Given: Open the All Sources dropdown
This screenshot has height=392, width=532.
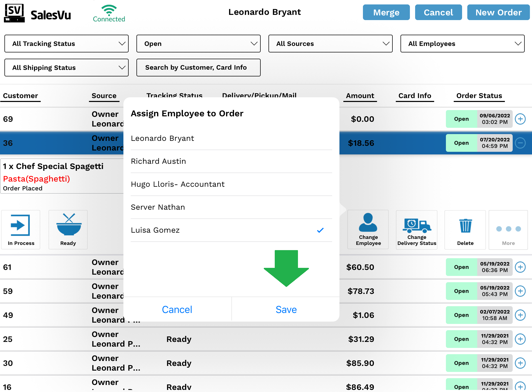Looking at the screenshot, I should 330,44.
